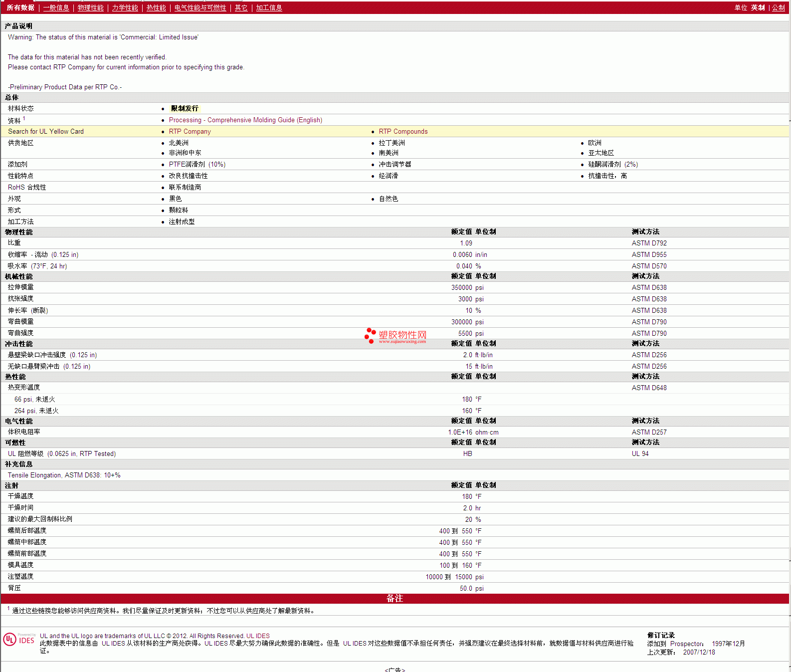Select 抗张强度 value 3000
Image resolution: width=791 pixels, height=672 pixels.
(465, 299)
